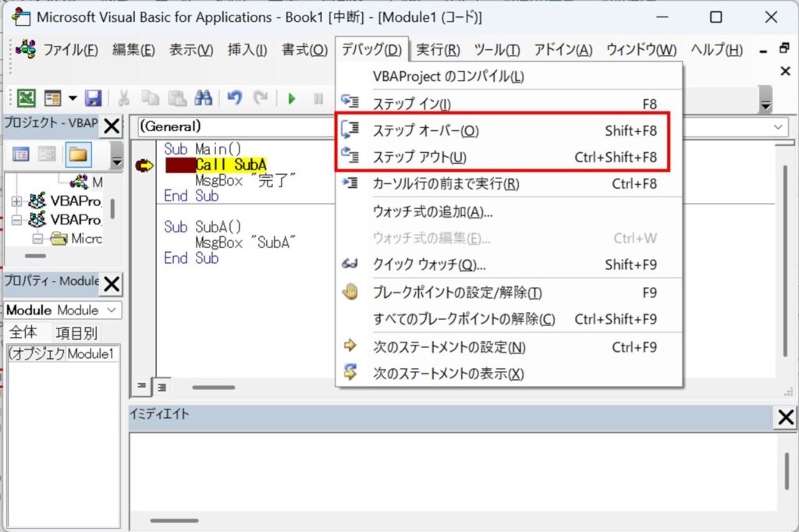Open the ウィンドウ(W) menu
The width and height of the screenshot is (799, 532).
click(641, 50)
